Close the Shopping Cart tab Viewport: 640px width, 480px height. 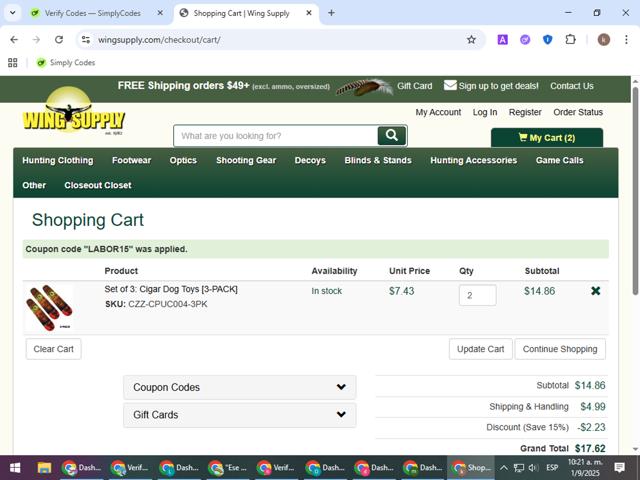pos(309,13)
